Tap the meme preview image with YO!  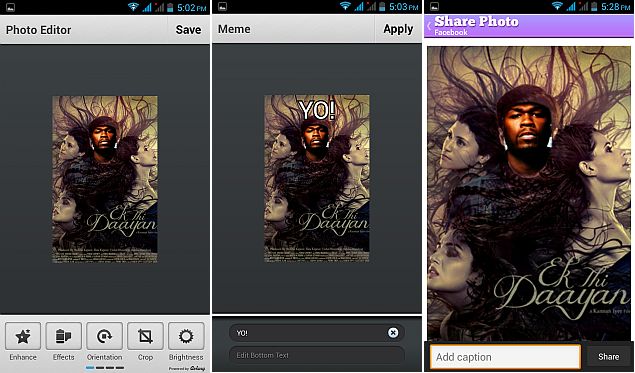(317, 178)
